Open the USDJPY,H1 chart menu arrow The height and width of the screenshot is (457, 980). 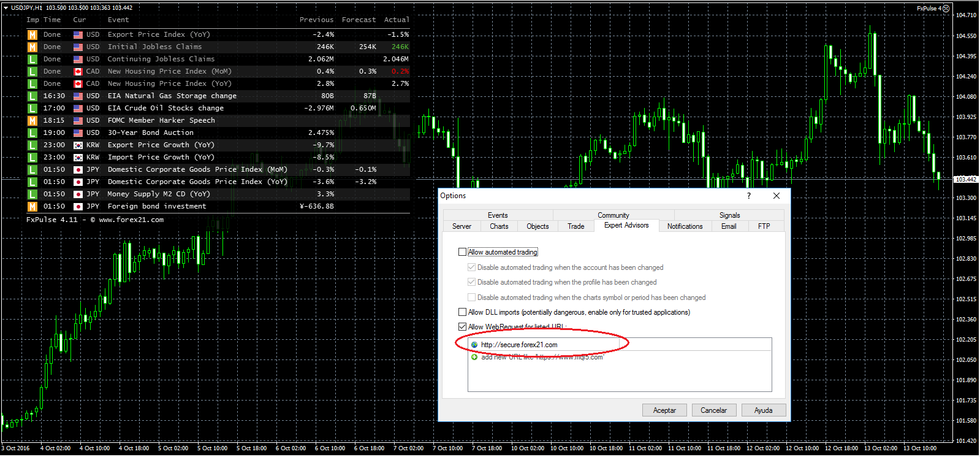(6, 8)
